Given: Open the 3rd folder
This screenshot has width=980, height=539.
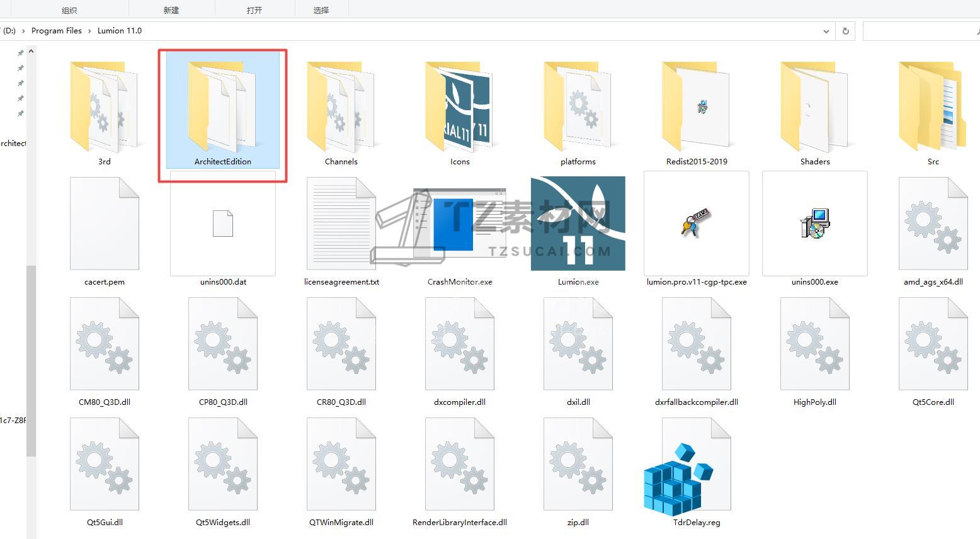Looking at the screenshot, I should (104, 106).
